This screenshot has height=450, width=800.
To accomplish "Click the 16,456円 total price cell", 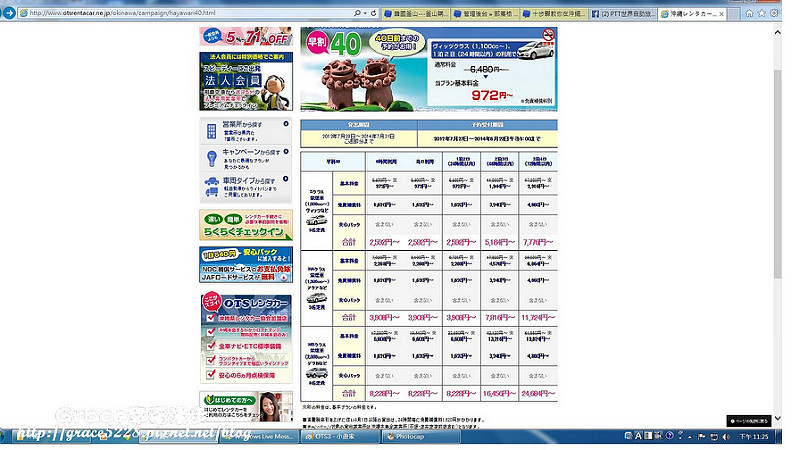I will coord(499,393).
